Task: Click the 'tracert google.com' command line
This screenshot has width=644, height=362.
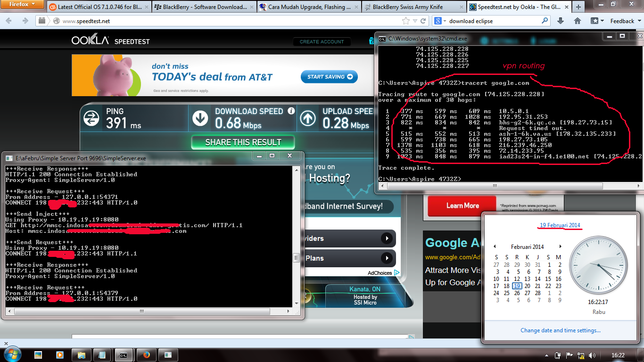Action: [454, 83]
